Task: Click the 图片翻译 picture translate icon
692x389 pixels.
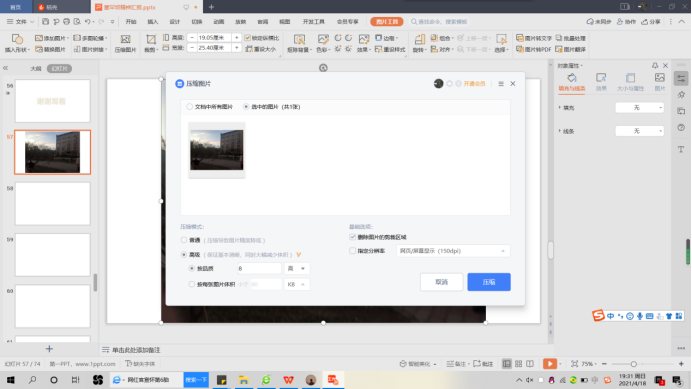Action: (x=559, y=49)
